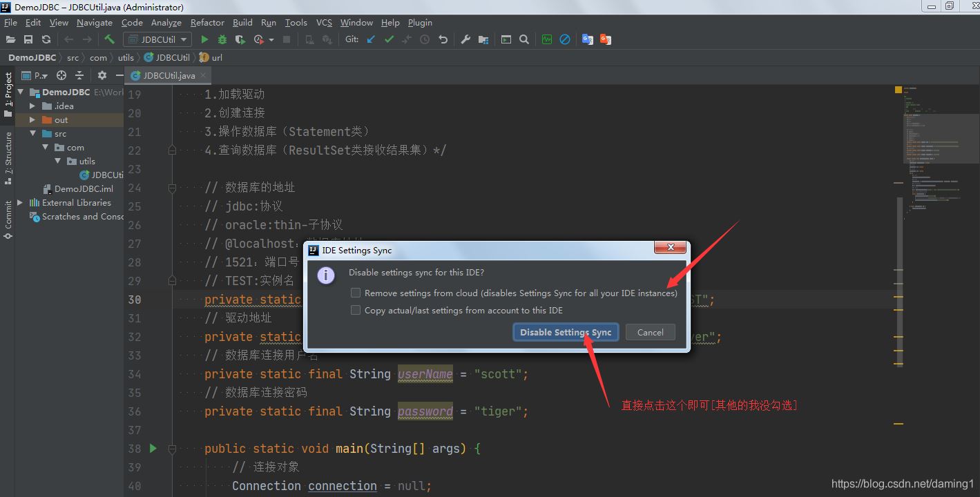This screenshot has width=980, height=497.
Task: Check Copy actual/last settings from account
Action: click(x=356, y=310)
